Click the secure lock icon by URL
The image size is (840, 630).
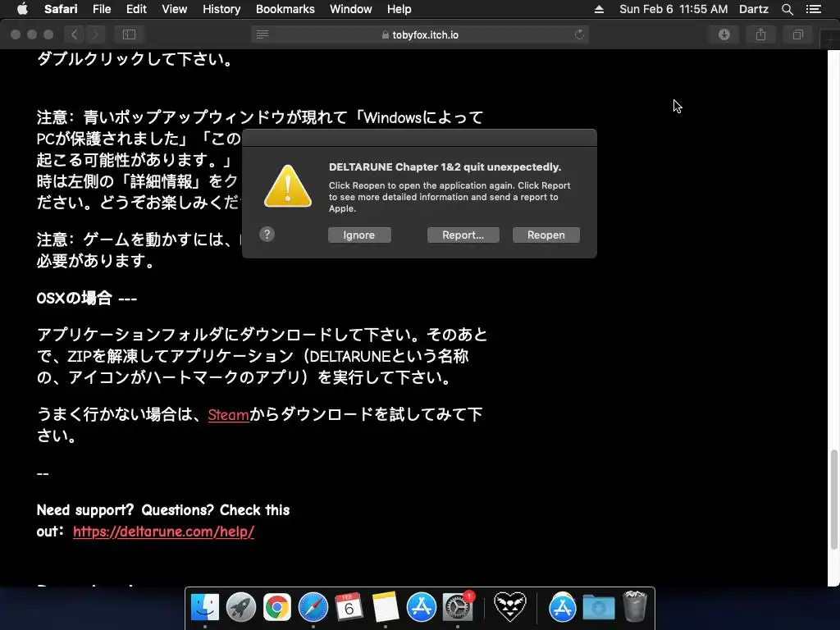[x=386, y=34]
